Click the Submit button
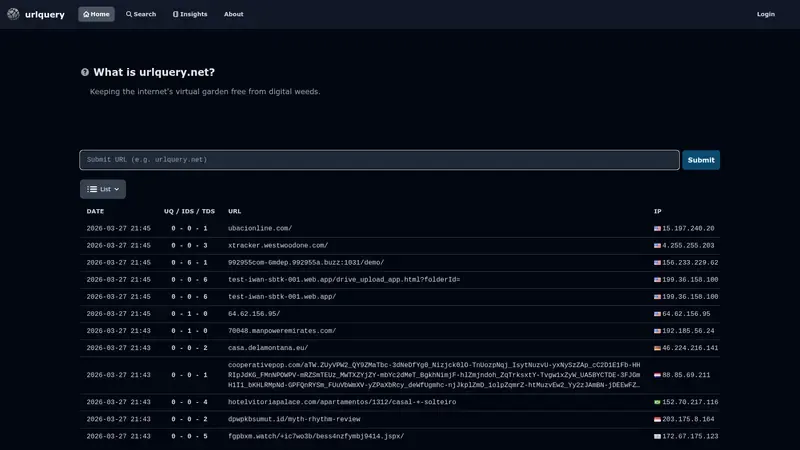 pyautogui.click(x=701, y=160)
